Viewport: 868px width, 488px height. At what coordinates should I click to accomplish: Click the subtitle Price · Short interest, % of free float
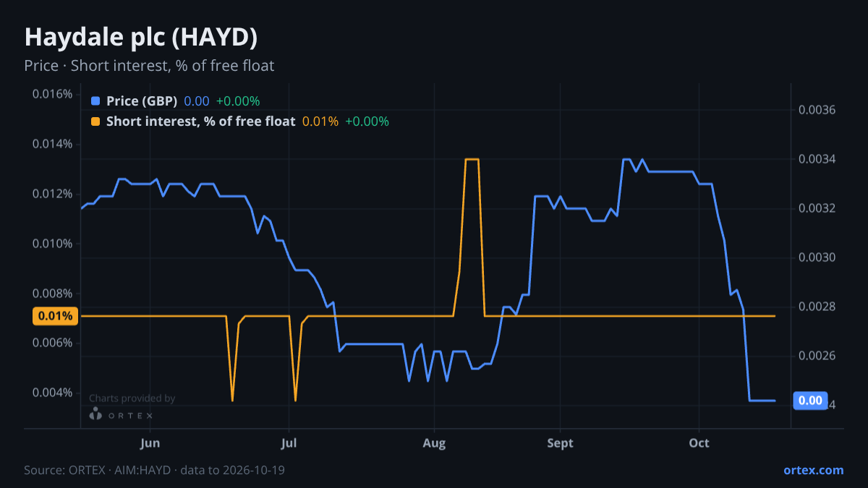pos(149,66)
